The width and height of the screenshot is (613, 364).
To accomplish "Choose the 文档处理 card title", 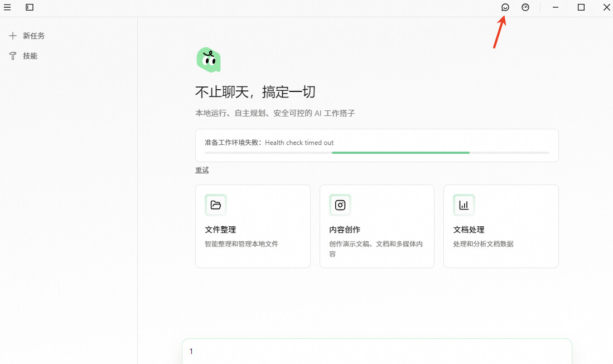I will tap(469, 230).
